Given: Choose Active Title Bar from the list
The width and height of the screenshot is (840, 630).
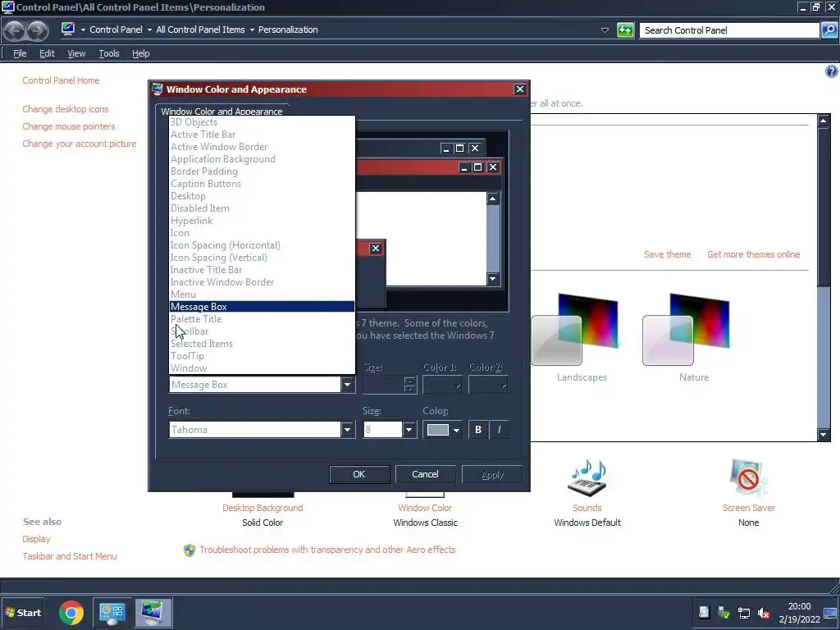Looking at the screenshot, I should 262,135.
